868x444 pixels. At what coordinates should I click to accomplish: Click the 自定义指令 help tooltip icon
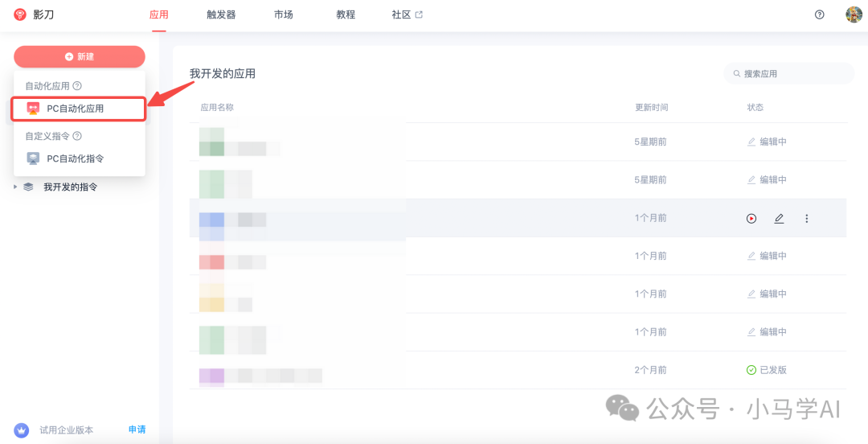77,136
